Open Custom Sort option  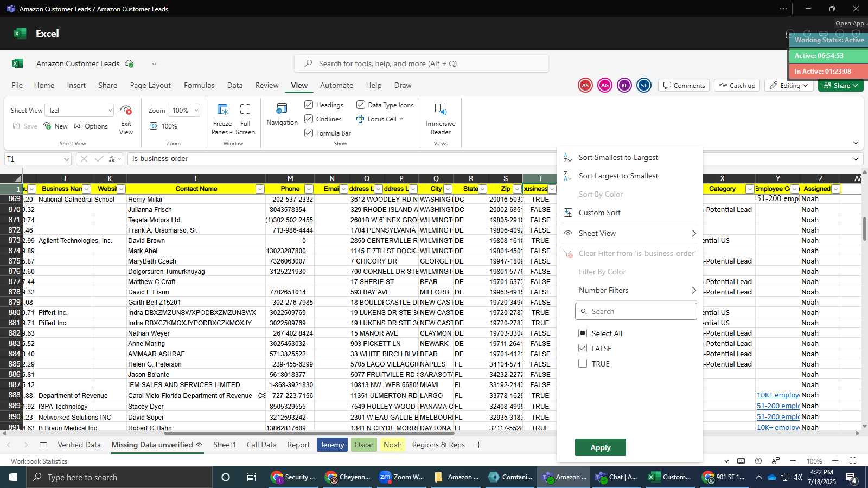[x=599, y=213]
